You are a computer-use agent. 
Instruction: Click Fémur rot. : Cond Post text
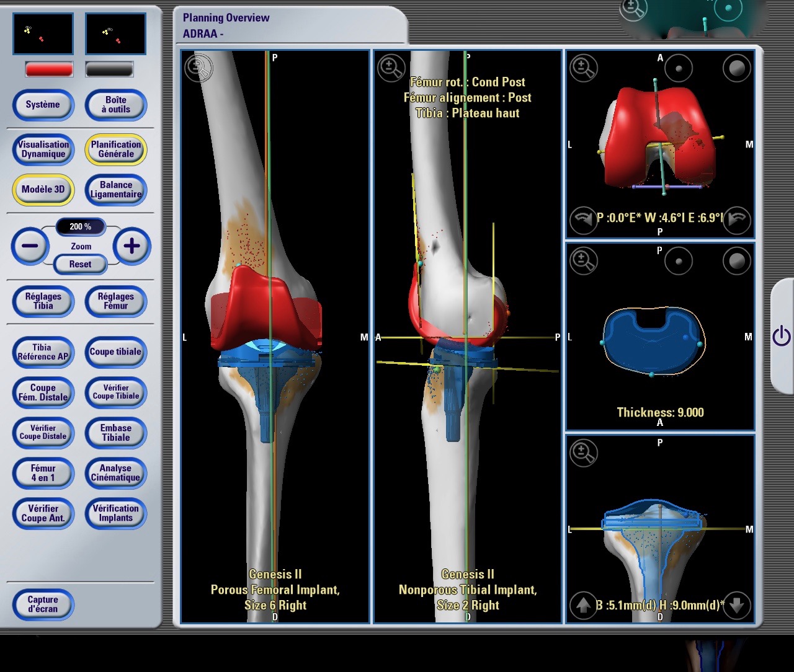tap(468, 82)
